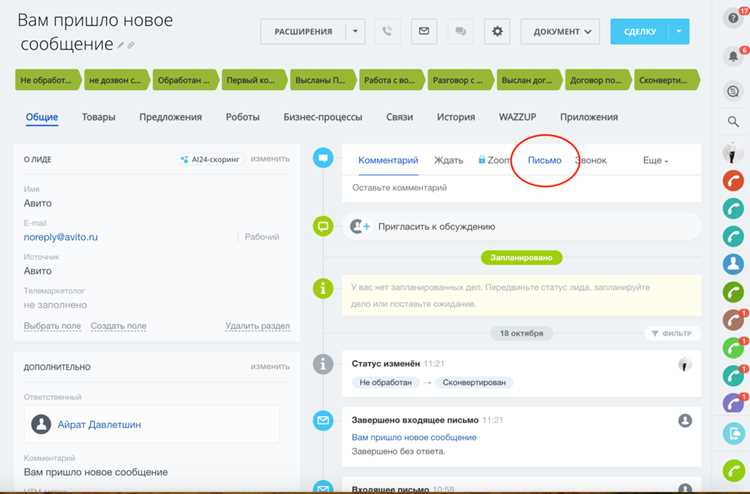Screen dimensions: 750x494
Task: Click the 18 октября date label
Action: tap(521, 333)
